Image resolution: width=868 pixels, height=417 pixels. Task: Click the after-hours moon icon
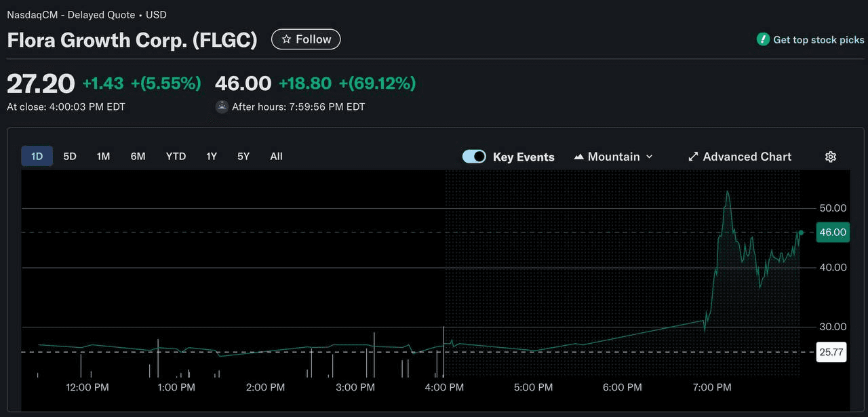(222, 106)
